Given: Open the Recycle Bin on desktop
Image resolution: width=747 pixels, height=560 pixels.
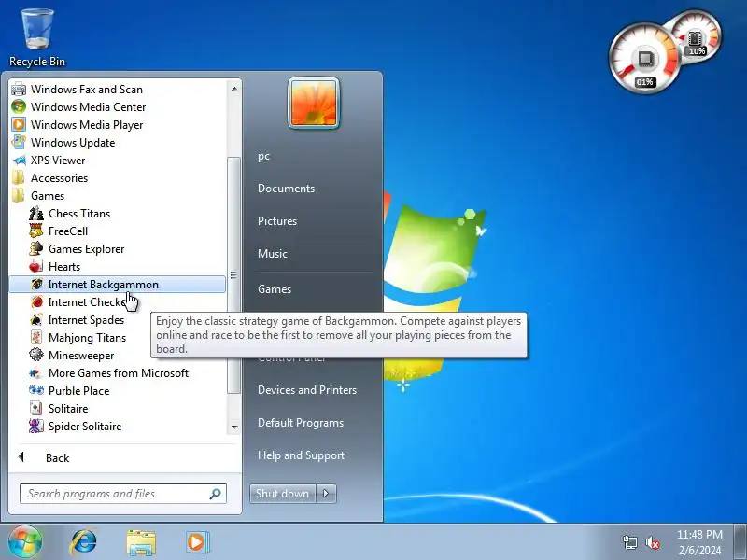Looking at the screenshot, I should tap(37, 38).
